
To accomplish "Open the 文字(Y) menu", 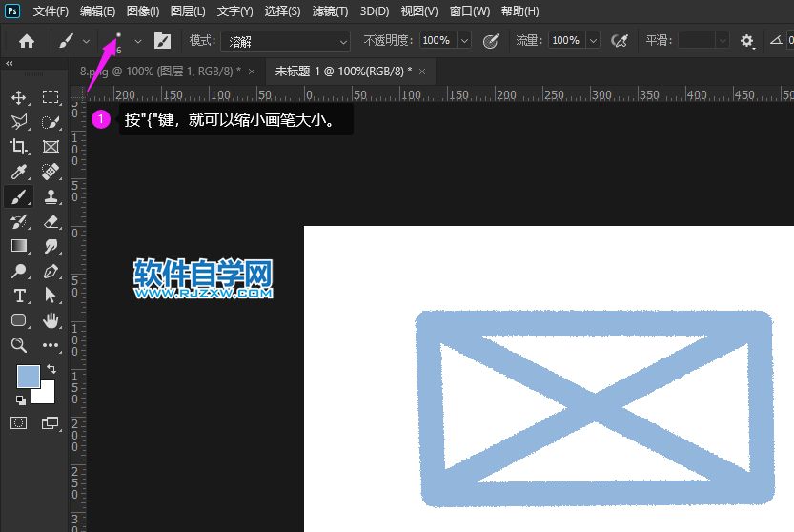I will click(x=234, y=11).
